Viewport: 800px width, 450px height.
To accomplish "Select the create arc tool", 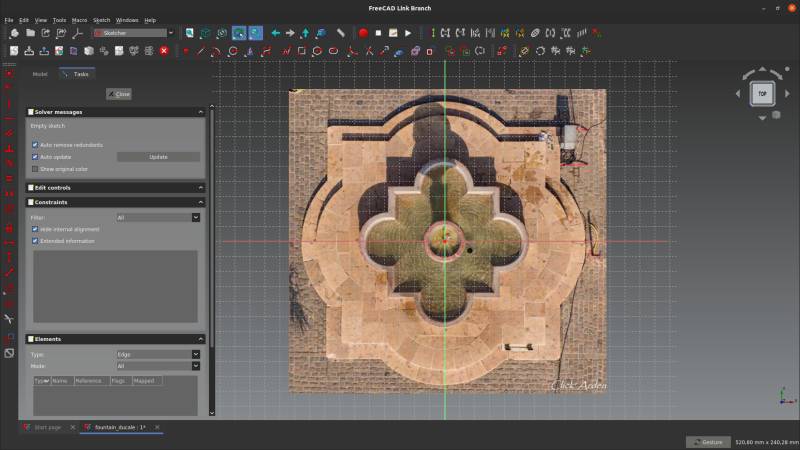I will point(216,51).
